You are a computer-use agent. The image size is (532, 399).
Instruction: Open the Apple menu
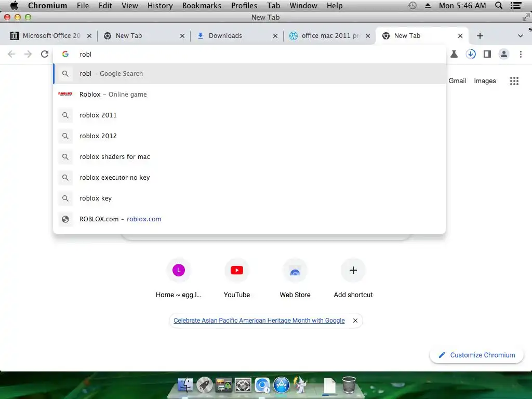click(x=14, y=5)
